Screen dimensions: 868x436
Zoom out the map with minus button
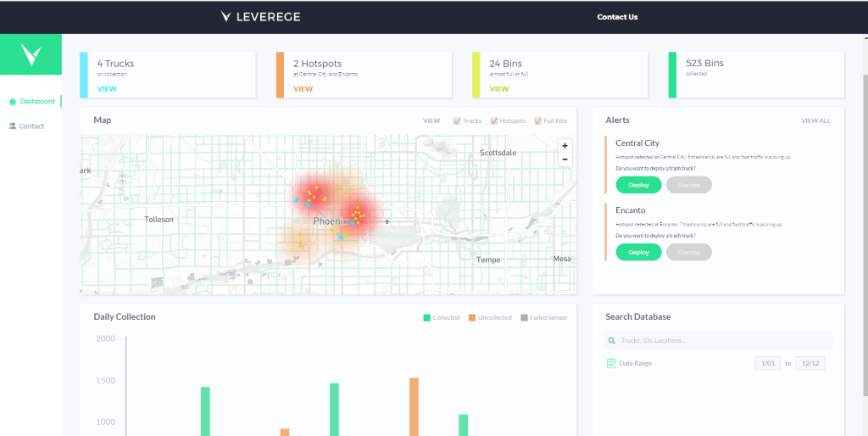pyautogui.click(x=565, y=159)
